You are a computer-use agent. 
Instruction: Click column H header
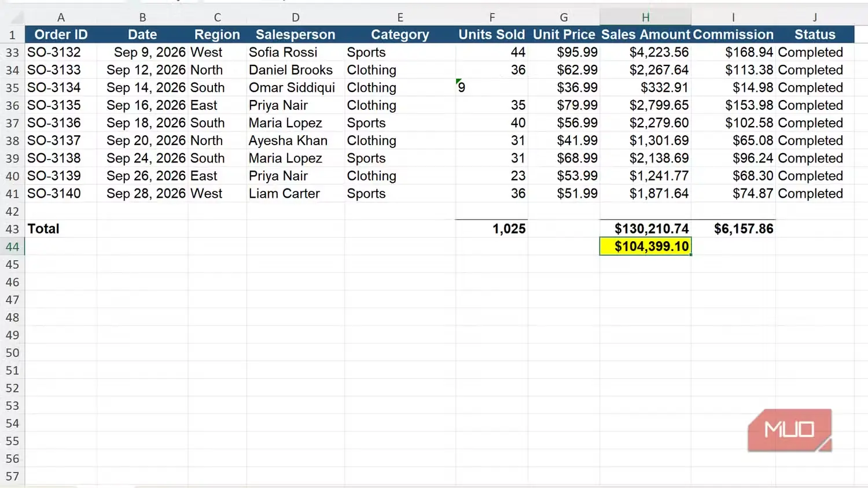(645, 17)
